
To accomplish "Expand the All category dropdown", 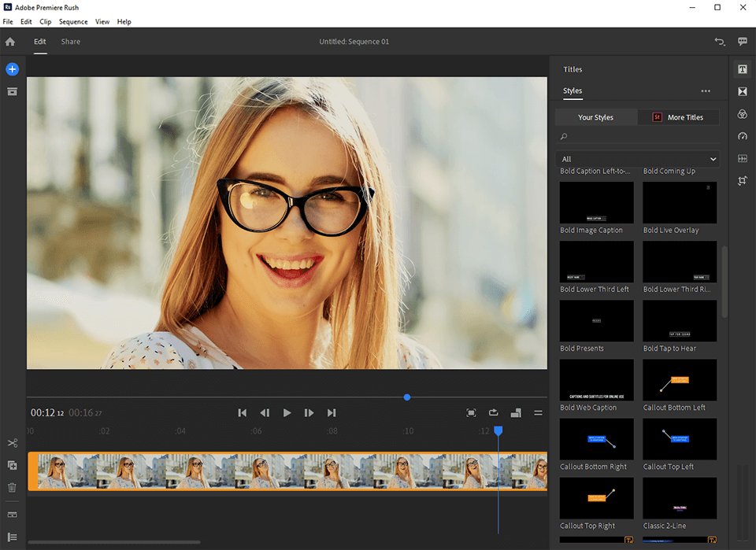I will click(637, 159).
